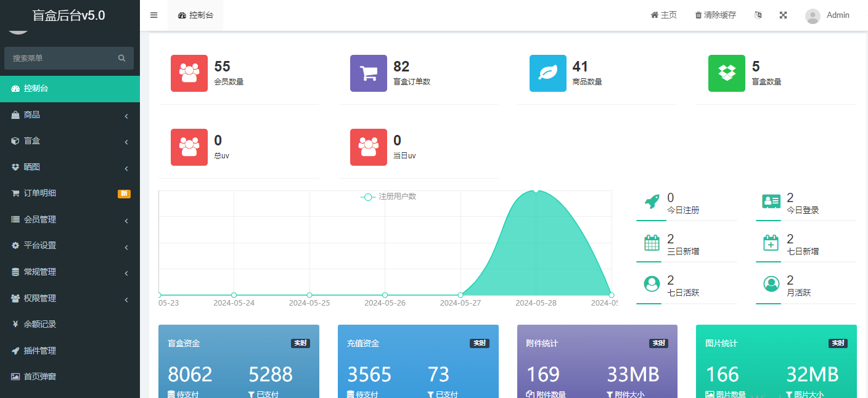Click the blue 商品数量 leaf icon

[548, 73]
